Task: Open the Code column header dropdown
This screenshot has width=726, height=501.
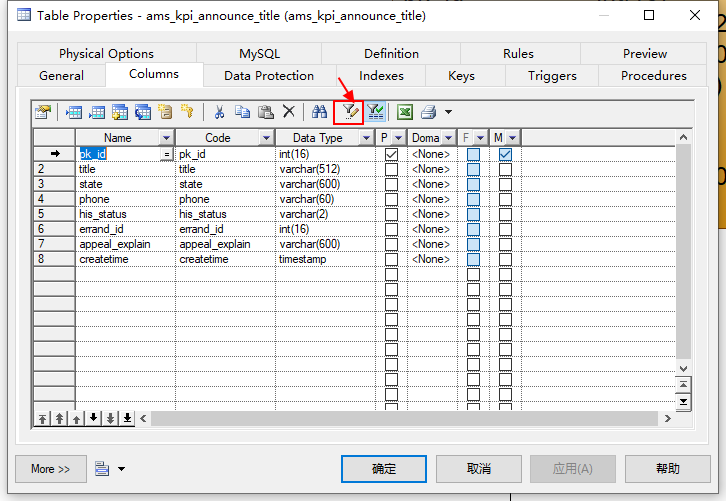Action: (266, 138)
